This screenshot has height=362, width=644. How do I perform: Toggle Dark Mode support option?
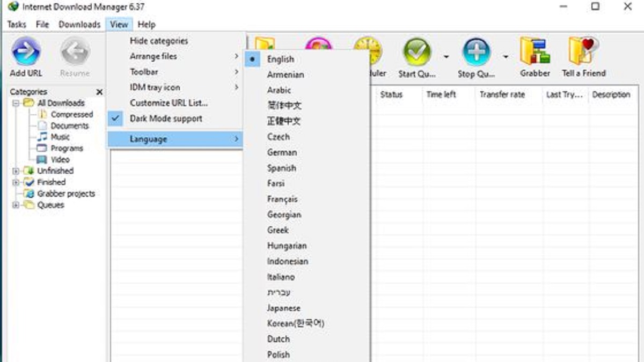pyautogui.click(x=166, y=119)
